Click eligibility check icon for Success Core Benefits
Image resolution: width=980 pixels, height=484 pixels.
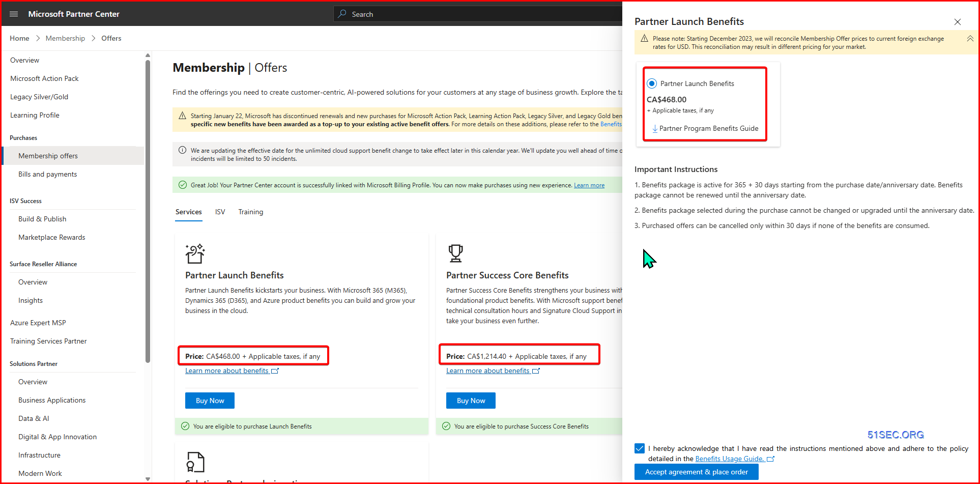[446, 426]
